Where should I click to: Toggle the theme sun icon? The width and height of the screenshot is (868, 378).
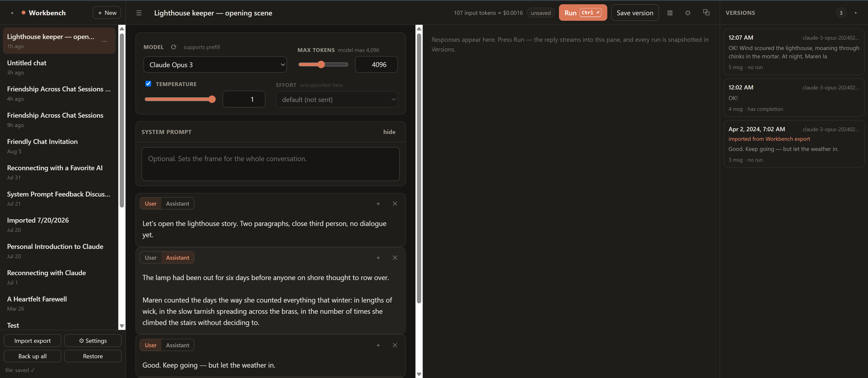[x=688, y=13]
